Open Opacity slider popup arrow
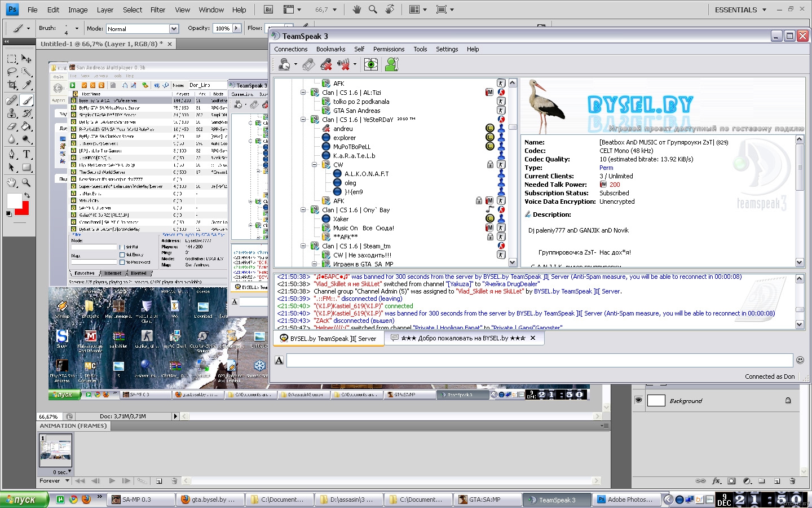This screenshot has height=508, width=812. 236,28
